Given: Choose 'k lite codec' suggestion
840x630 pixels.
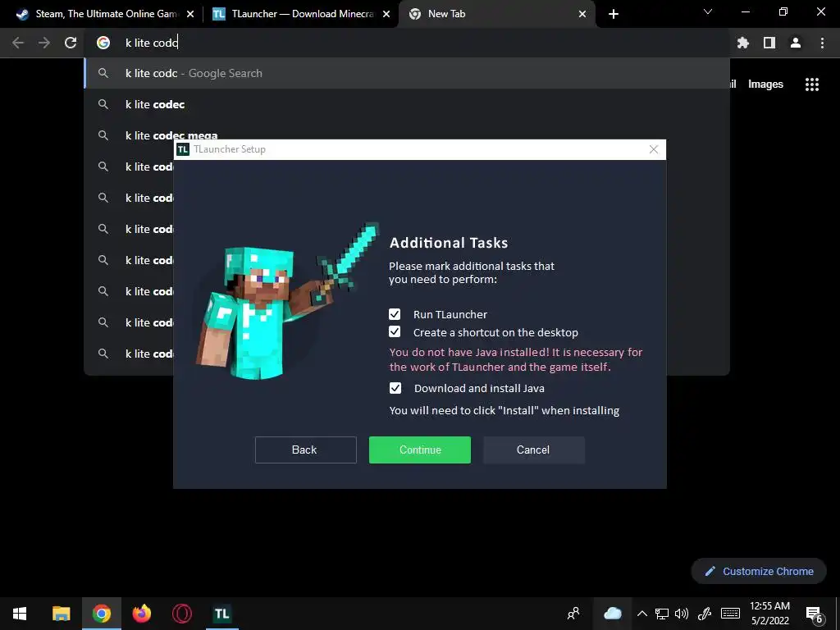Looking at the screenshot, I should [x=407, y=104].
